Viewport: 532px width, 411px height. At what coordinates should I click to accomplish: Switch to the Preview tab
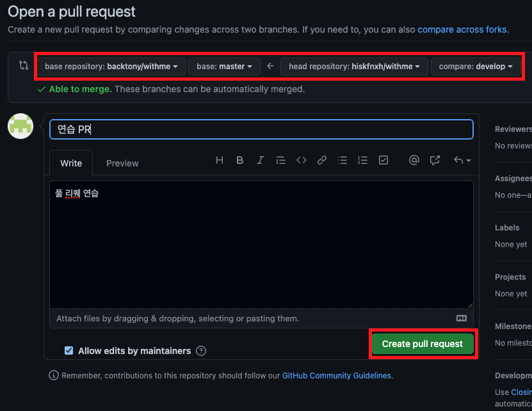(122, 163)
